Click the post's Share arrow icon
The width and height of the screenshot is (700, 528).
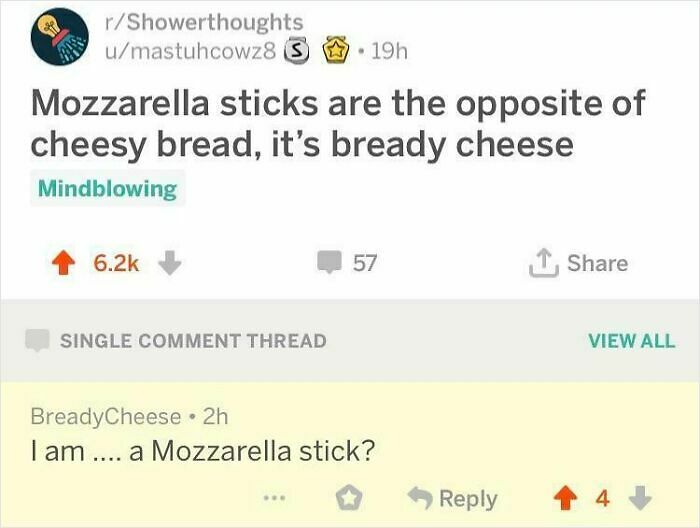545,262
